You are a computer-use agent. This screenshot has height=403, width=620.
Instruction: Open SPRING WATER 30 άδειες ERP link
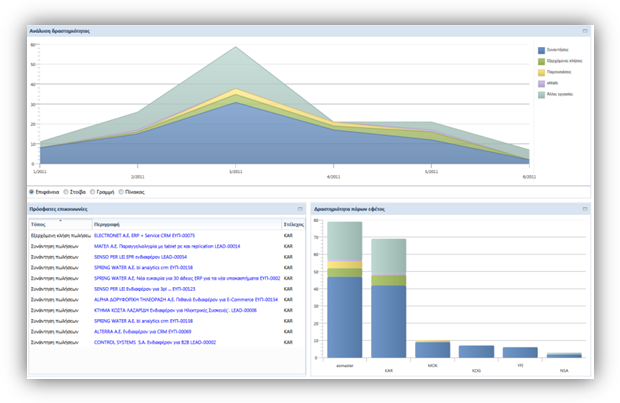(x=187, y=278)
